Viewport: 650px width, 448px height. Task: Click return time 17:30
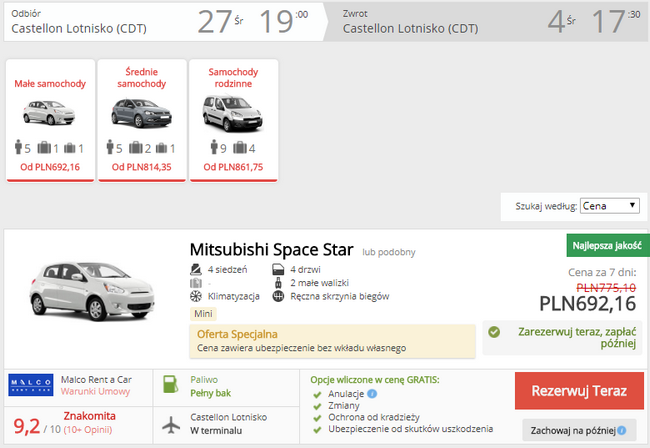pos(616,22)
